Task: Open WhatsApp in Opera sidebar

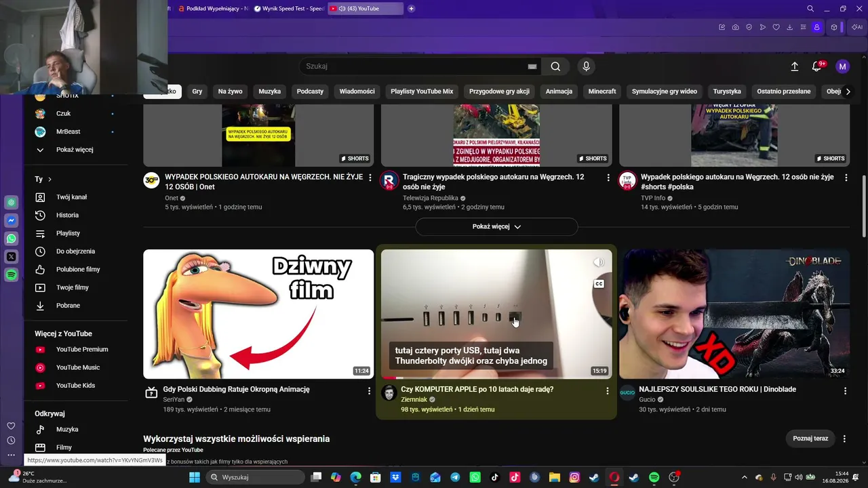Action: [x=12, y=239]
